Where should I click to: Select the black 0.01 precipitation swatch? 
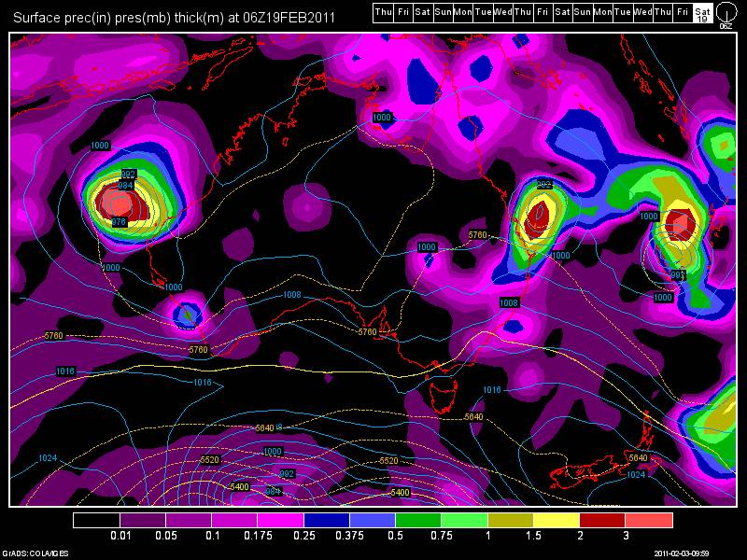(98, 520)
